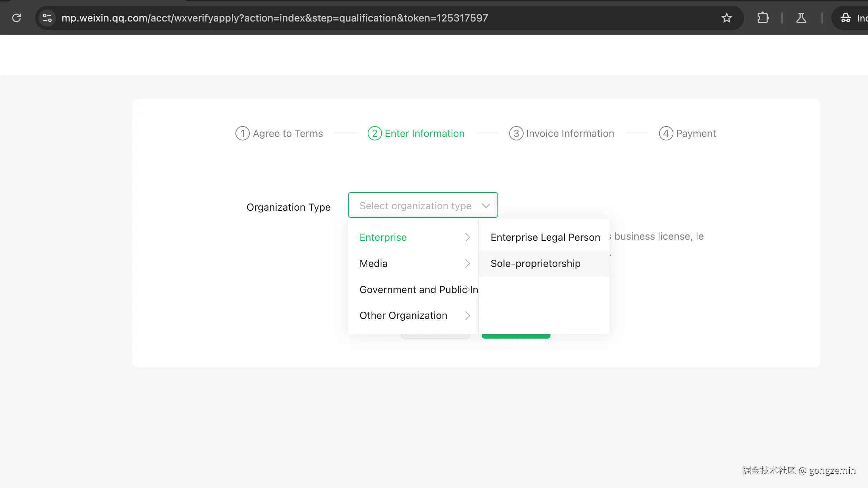This screenshot has width=868, height=488.
Task: Open the browser extensions puzzle icon
Action: point(763,18)
